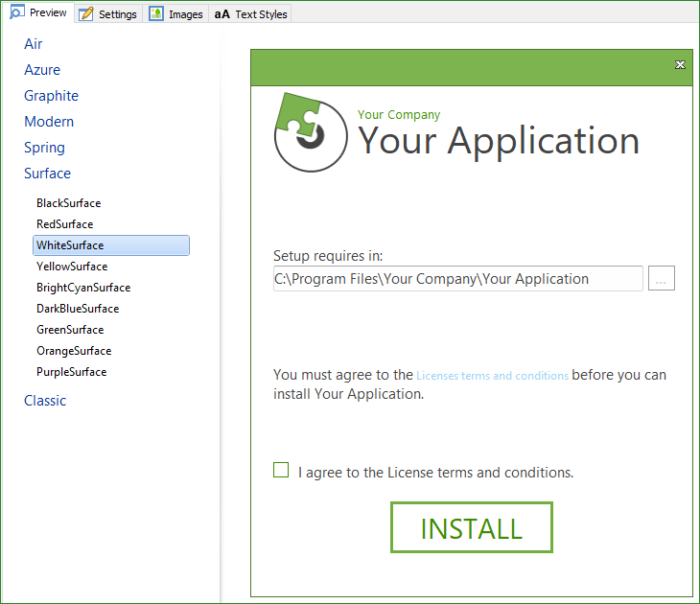Choose the RedSurface variation

click(x=65, y=224)
